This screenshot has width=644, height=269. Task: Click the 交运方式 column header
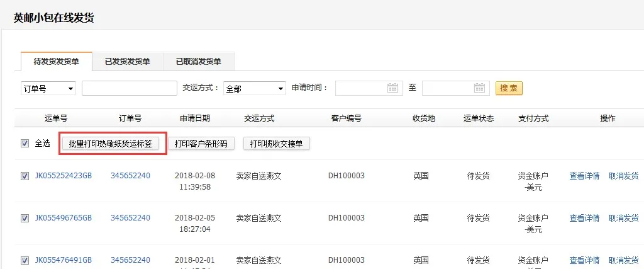tap(259, 118)
